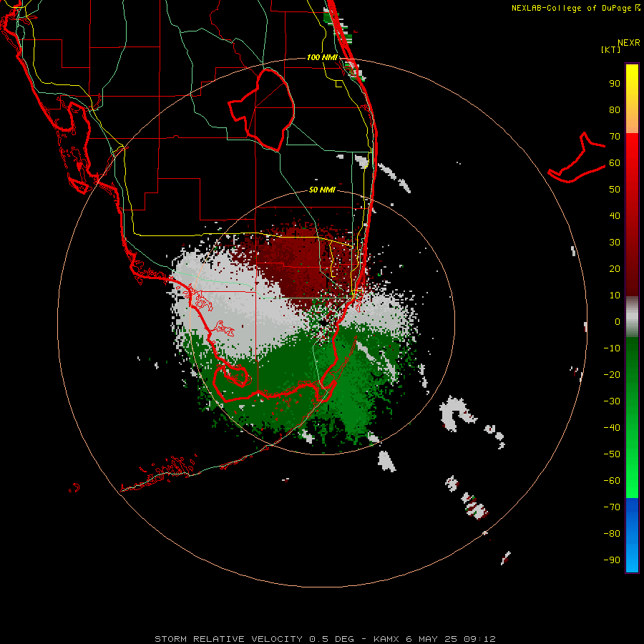Click the 50 NMI range ring label
The image size is (644, 644).
(322, 190)
